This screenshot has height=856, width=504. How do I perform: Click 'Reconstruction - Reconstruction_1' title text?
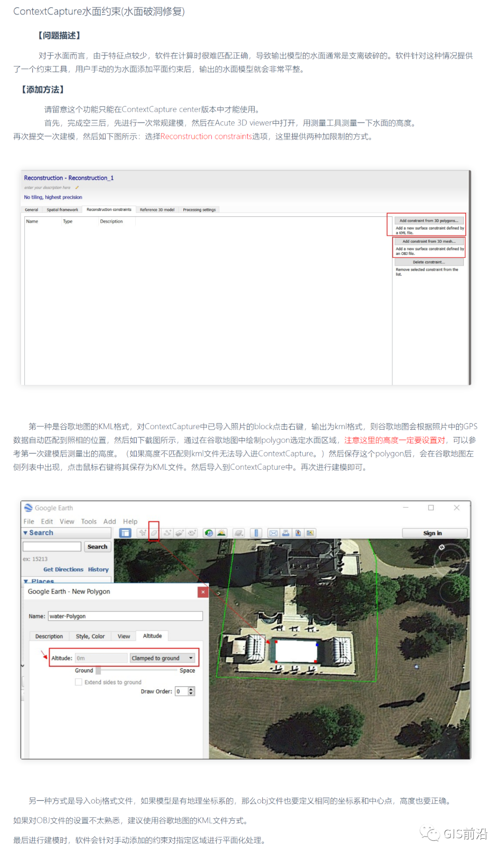[69, 178]
